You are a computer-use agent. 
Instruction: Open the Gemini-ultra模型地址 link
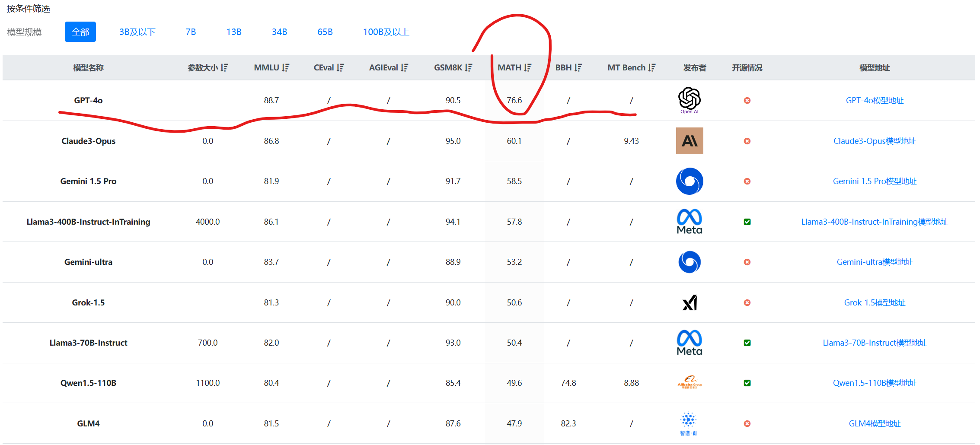(x=875, y=262)
